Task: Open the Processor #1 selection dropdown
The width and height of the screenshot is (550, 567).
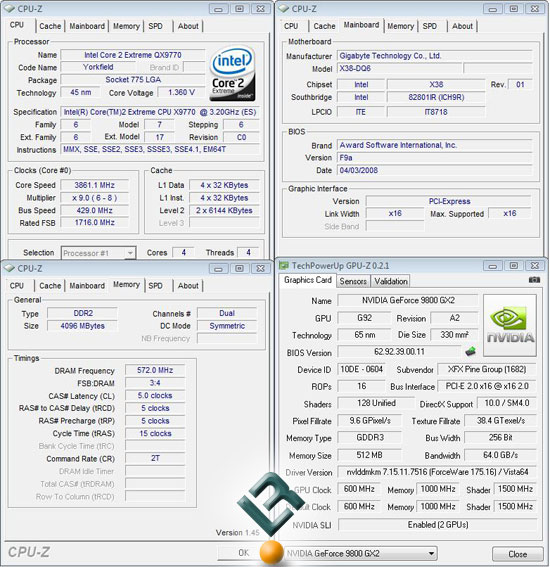Action: 99,253
